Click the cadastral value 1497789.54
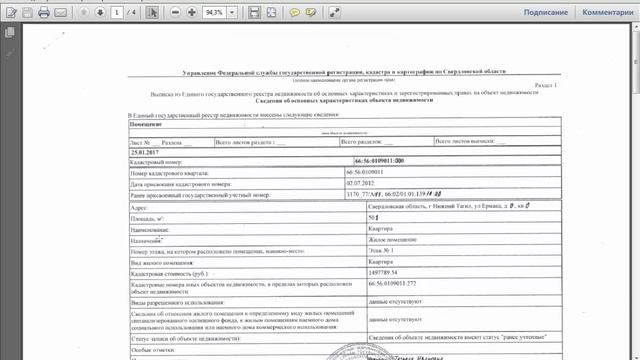This screenshot has height=360, width=640. pyautogui.click(x=383, y=272)
